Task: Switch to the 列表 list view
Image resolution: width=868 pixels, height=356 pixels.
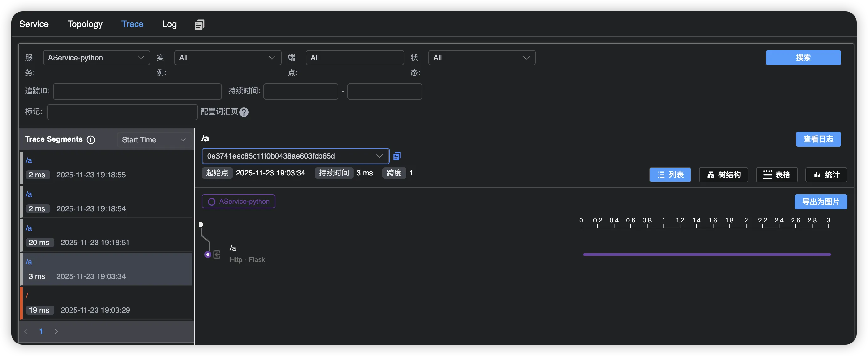Action: tap(670, 175)
